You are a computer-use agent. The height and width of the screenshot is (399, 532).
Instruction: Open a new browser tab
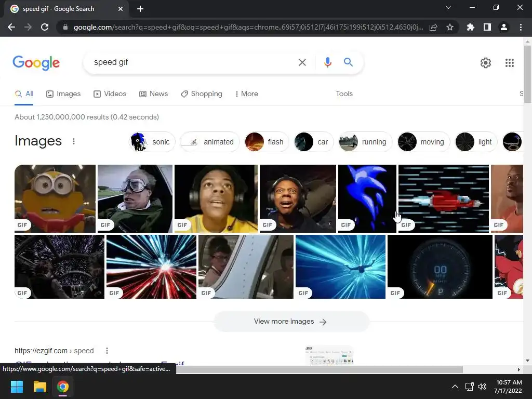coord(140,9)
